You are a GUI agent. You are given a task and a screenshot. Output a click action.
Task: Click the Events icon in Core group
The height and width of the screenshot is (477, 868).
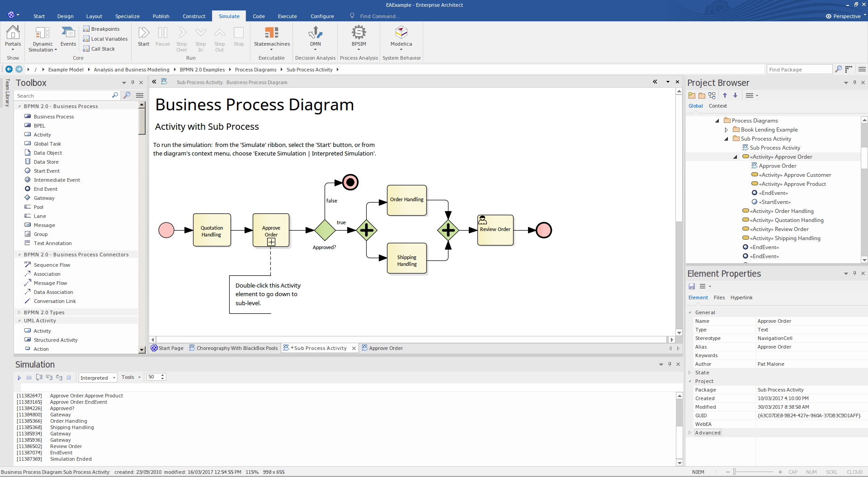point(68,34)
